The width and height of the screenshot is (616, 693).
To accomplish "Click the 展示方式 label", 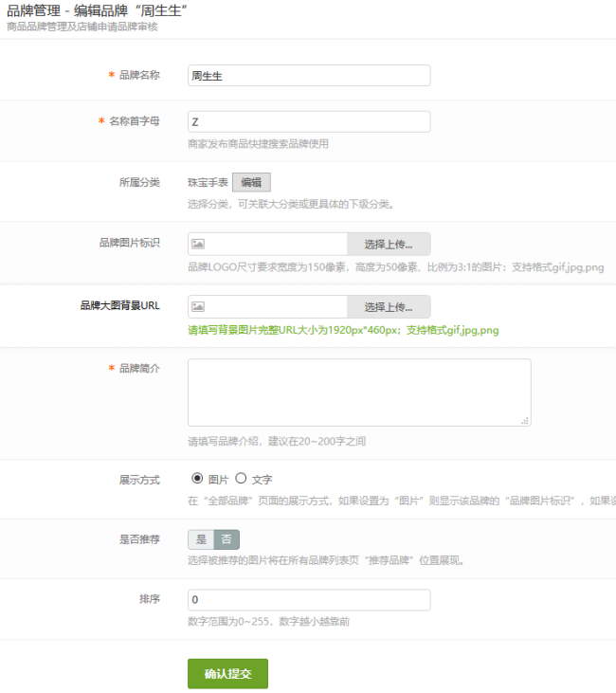I will pyautogui.click(x=139, y=480).
